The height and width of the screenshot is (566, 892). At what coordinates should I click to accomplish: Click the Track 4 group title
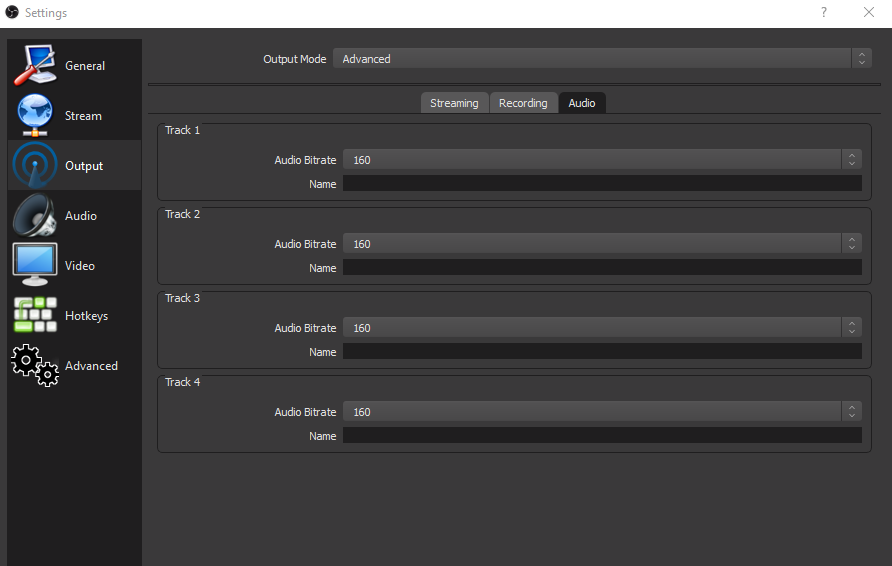pyautogui.click(x=183, y=382)
